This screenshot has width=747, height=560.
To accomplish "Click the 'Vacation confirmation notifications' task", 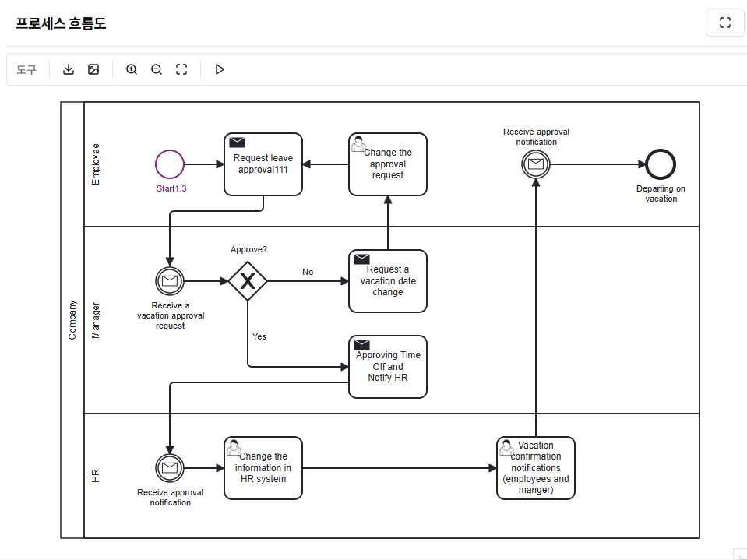I will (536, 468).
